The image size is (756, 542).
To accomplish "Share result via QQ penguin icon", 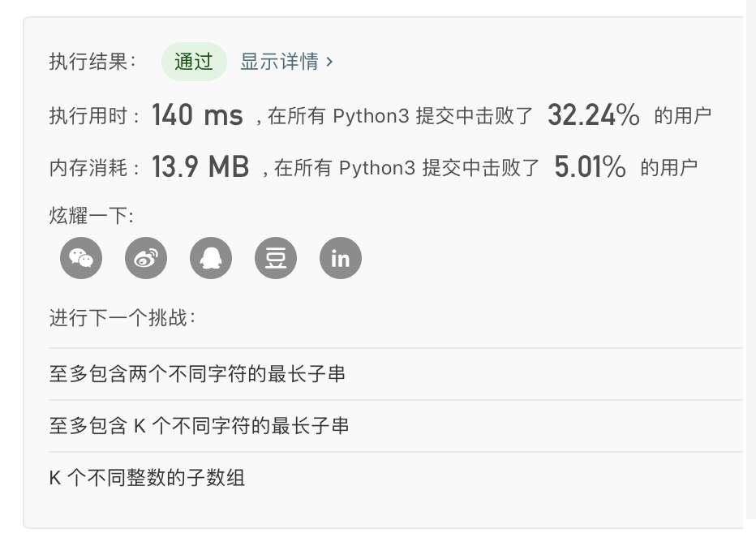I will click(x=211, y=259).
